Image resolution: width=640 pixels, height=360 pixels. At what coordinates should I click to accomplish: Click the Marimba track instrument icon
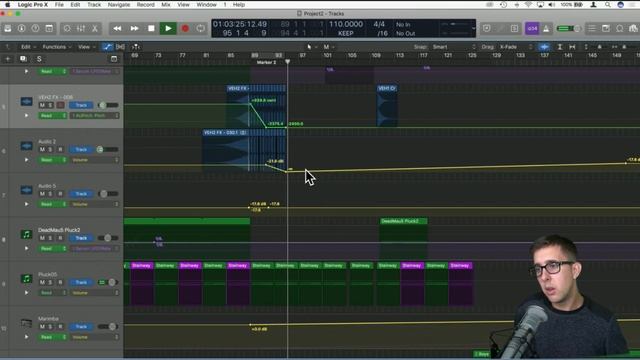point(27,323)
